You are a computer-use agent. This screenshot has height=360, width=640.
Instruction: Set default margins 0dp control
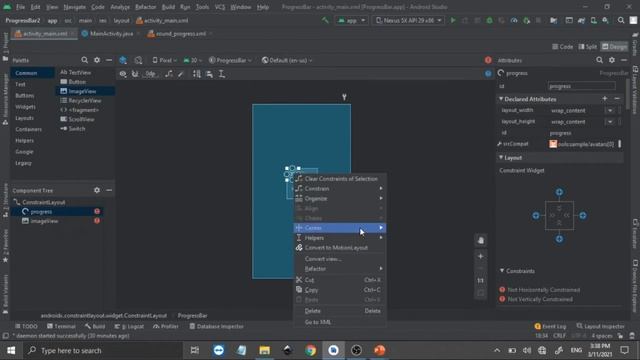tap(151, 74)
